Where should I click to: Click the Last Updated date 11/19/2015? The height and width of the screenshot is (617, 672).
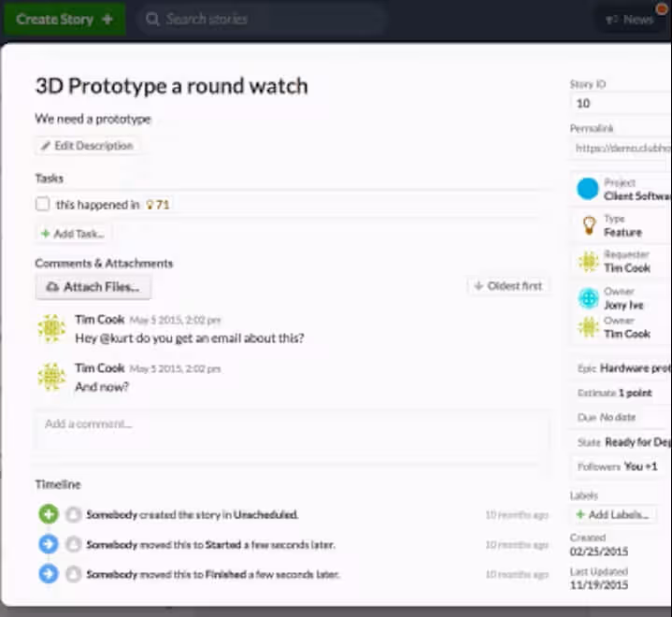(599, 585)
